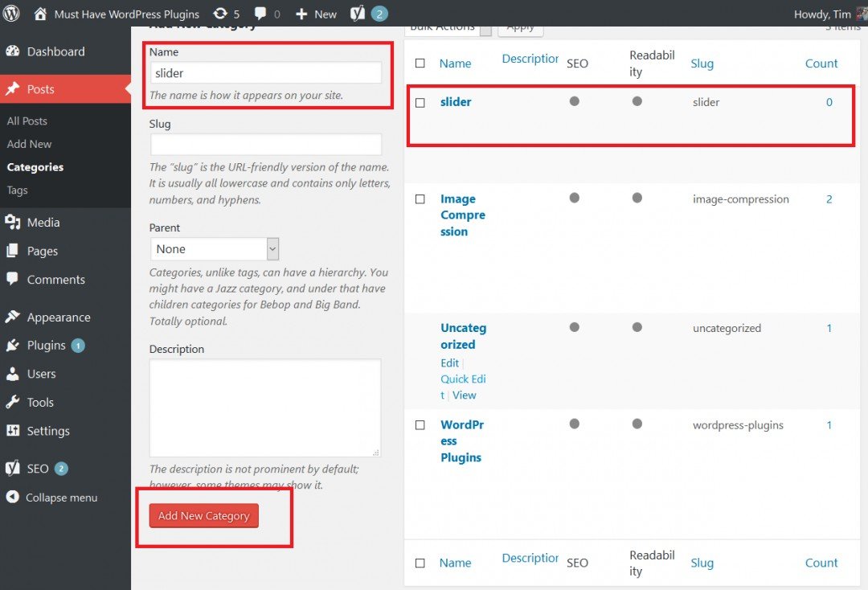Check the select-all box in table footer
The image size is (868, 590).
tap(420, 563)
